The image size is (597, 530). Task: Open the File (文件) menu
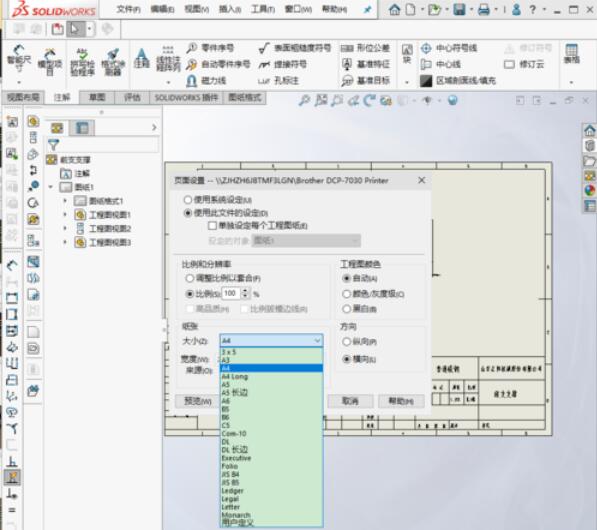[128, 9]
